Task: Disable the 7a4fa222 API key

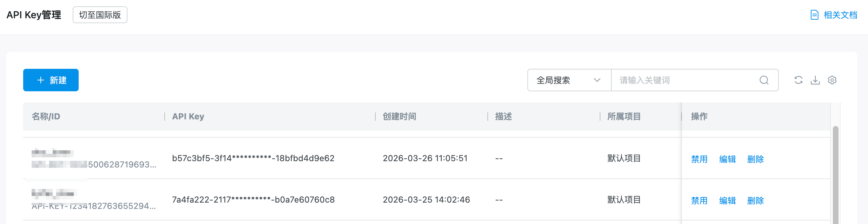Action: pyautogui.click(x=699, y=200)
